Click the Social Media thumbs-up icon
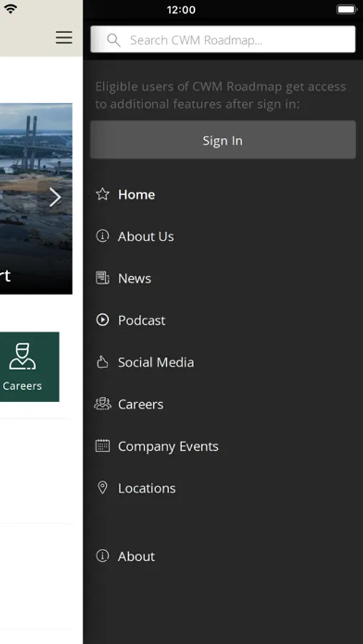363x644 pixels. [102, 362]
